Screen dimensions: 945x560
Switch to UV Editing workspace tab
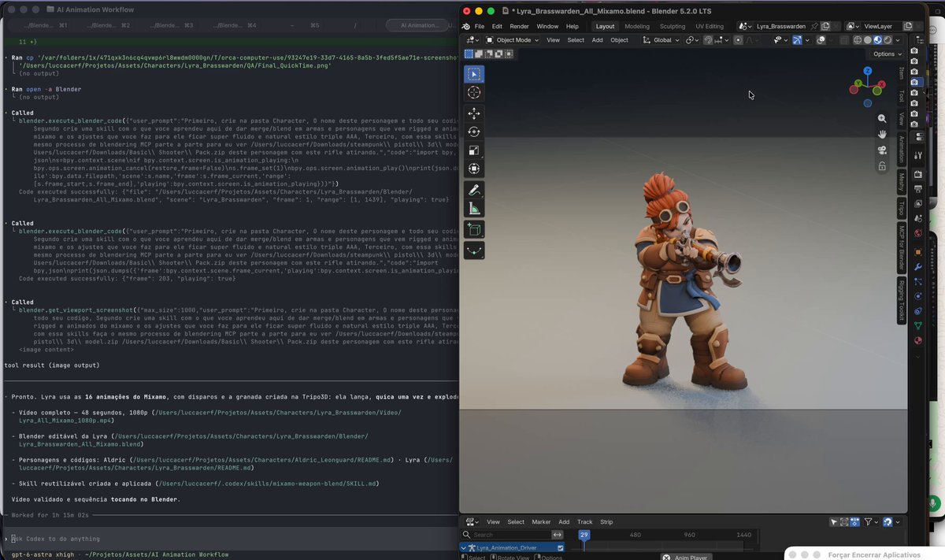point(710,26)
